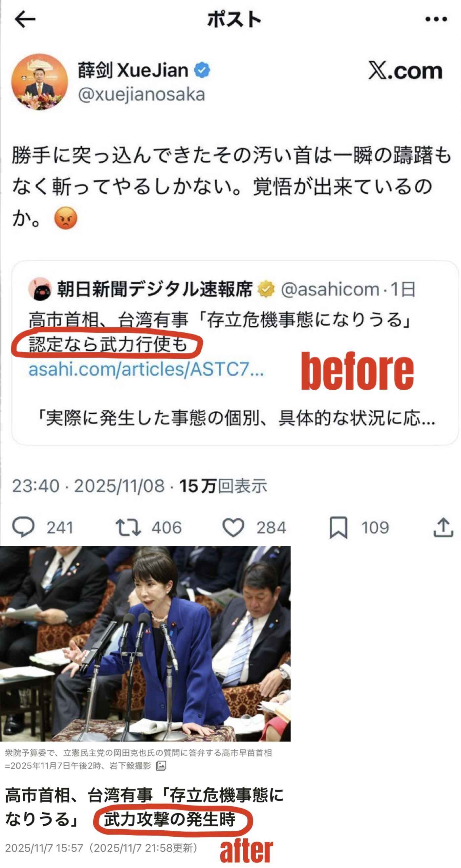
Task: Like the post with the heart icon
Action: (233, 527)
